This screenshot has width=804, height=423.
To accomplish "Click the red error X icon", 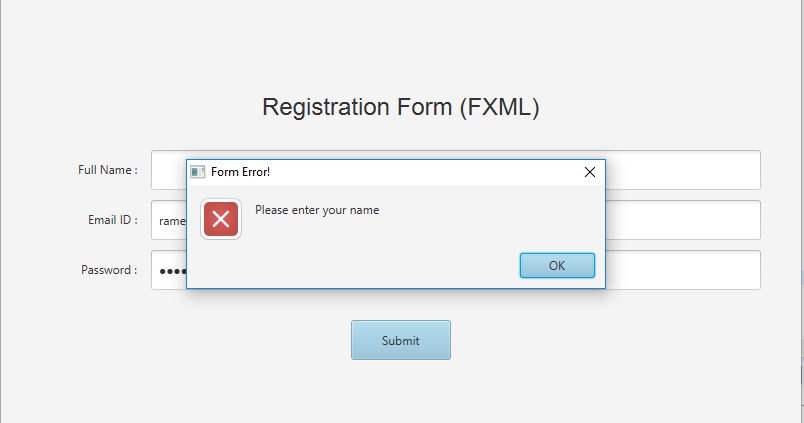I will click(x=221, y=219).
